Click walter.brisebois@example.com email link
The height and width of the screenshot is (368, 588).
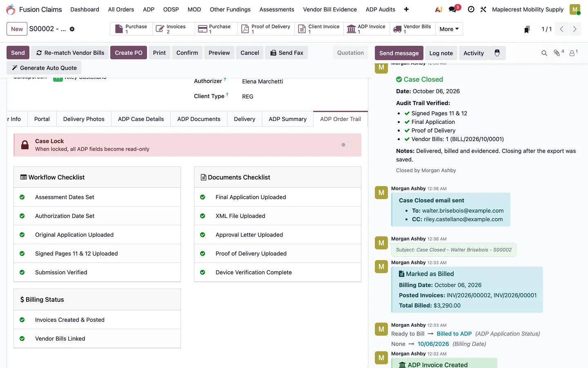point(463,211)
